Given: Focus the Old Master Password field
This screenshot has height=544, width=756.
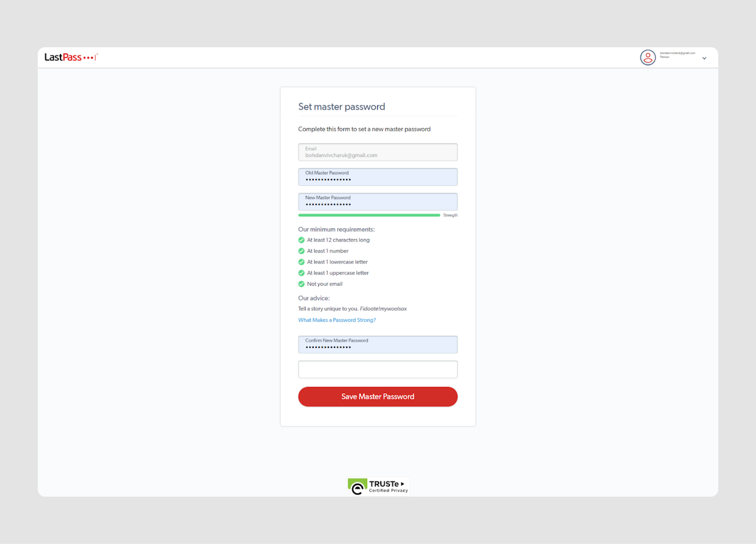Looking at the screenshot, I should (x=378, y=177).
